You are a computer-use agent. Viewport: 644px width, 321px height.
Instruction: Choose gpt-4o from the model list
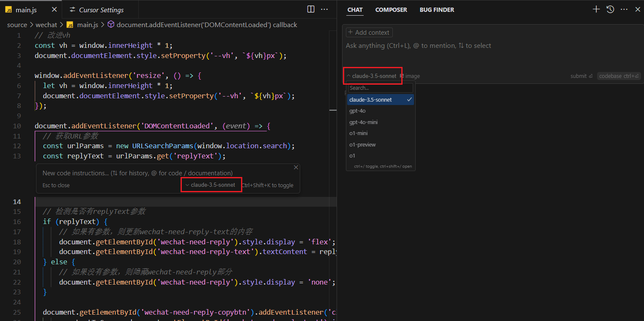click(x=357, y=111)
